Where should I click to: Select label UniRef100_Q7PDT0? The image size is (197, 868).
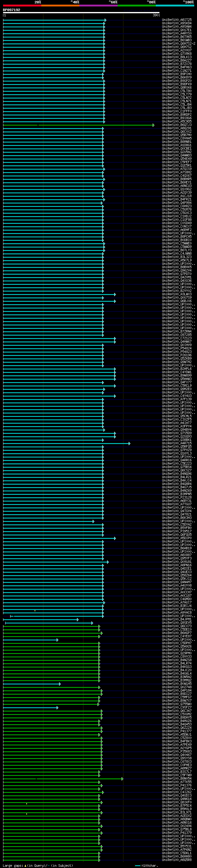(177, 274)
